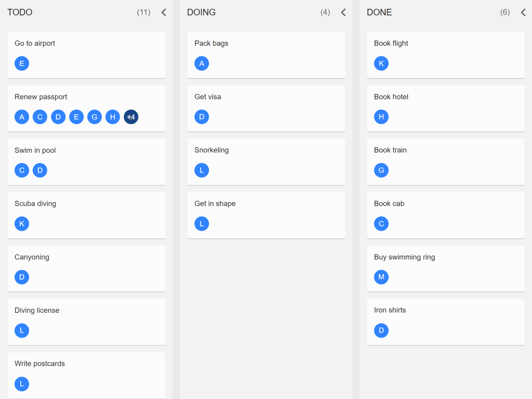The image size is (532, 399).
Task: Open the Snorkeling card title
Action: pyautogui.click(x=211, y=150)
